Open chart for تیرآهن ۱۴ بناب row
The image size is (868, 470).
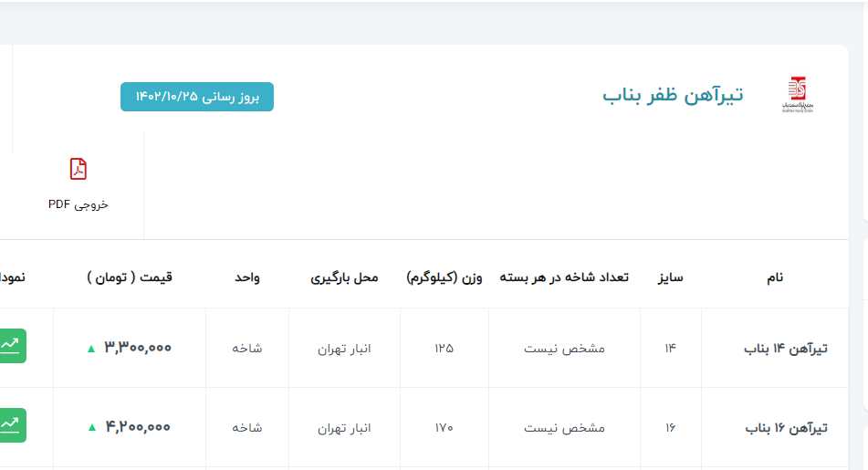12,346
